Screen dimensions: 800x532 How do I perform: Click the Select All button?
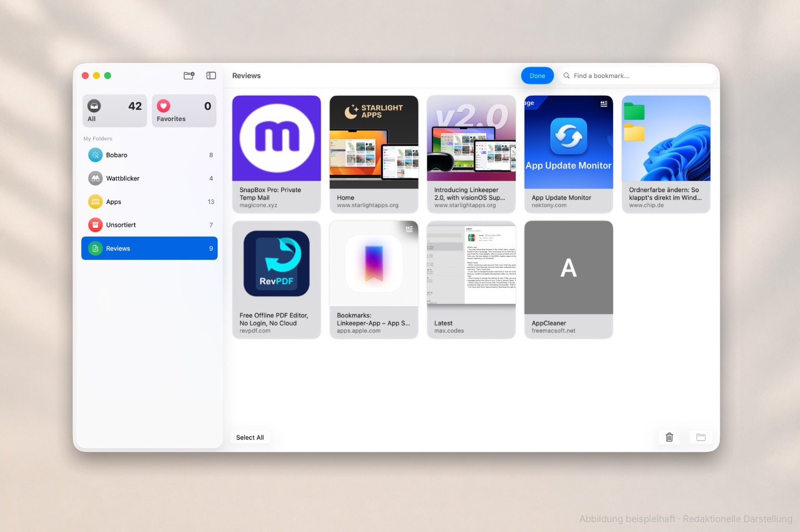coord(250,437)
